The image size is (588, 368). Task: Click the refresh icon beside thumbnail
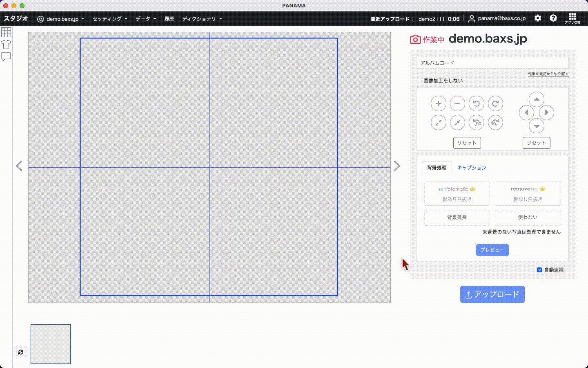pos(21,352)
